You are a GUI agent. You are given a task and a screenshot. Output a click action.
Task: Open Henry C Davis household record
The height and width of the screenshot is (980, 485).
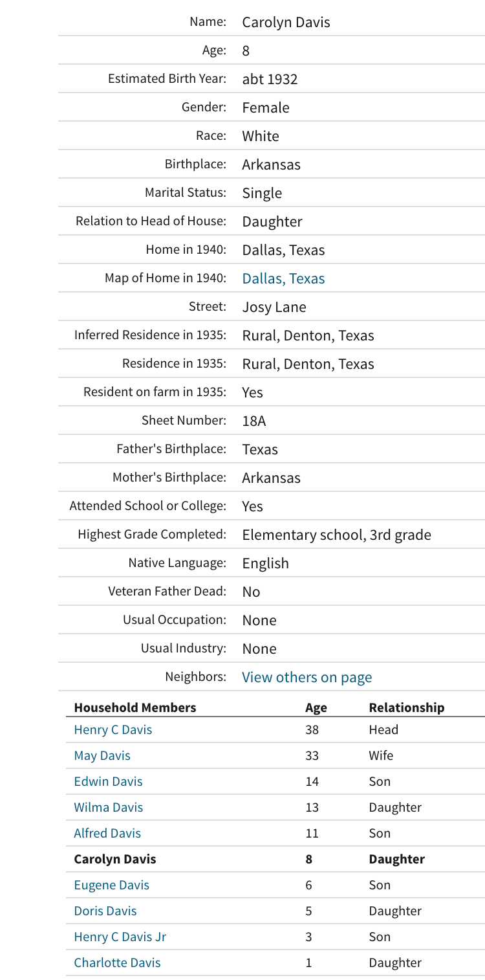113,729
